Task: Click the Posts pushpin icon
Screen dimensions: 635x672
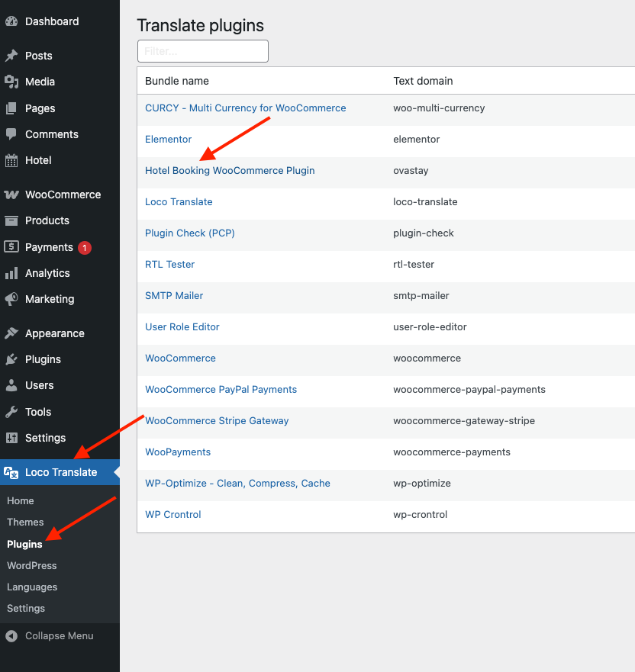Action: (x=11, y=56)
